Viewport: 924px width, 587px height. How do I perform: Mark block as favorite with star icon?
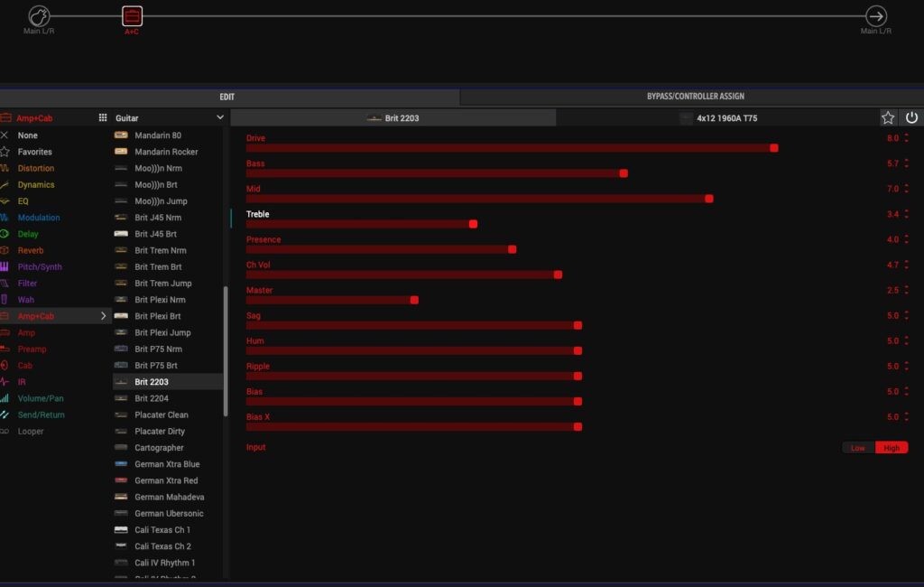[x=888, y=118]
